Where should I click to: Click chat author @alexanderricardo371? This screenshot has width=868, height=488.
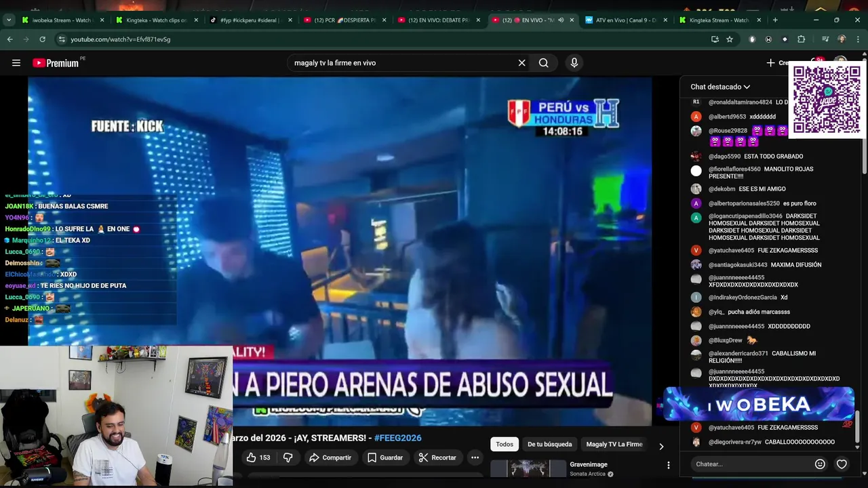[x=738, y=354]
